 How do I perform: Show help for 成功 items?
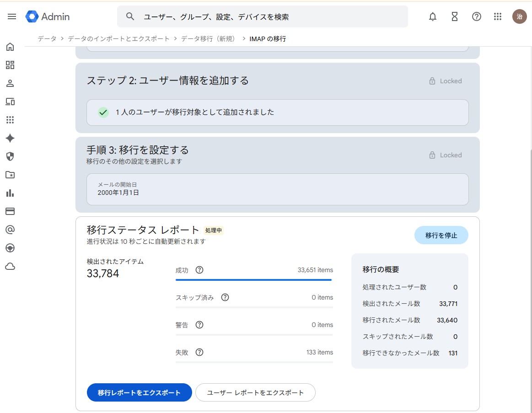coord(199,270)
